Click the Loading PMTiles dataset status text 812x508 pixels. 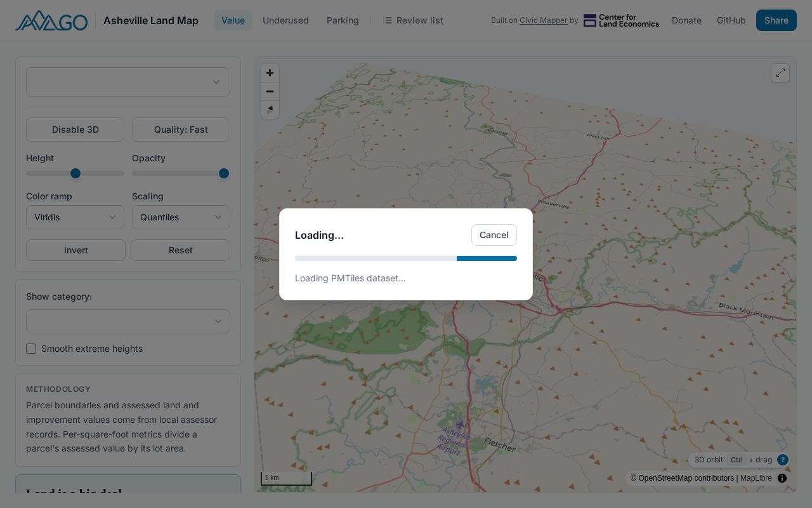coord(350,278)
